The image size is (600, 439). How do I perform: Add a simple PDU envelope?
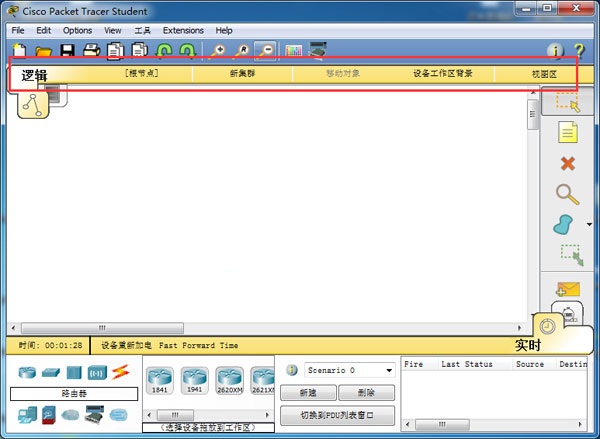pos(568,290)
